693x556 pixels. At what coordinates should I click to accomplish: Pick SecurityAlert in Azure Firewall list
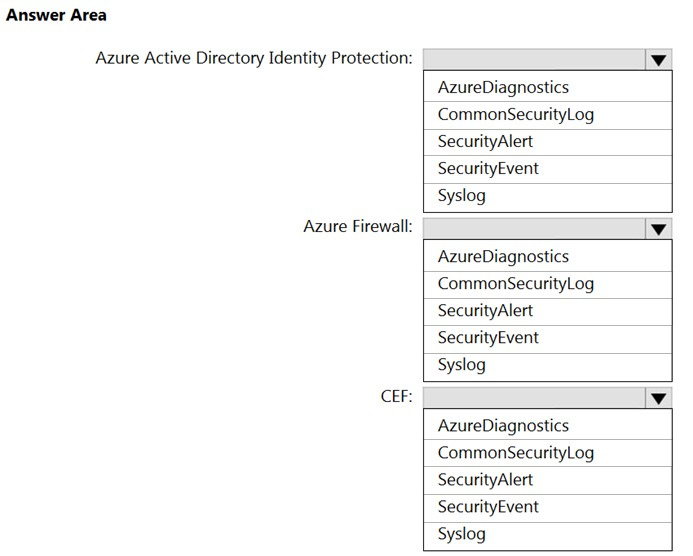[x=485, y=310]
